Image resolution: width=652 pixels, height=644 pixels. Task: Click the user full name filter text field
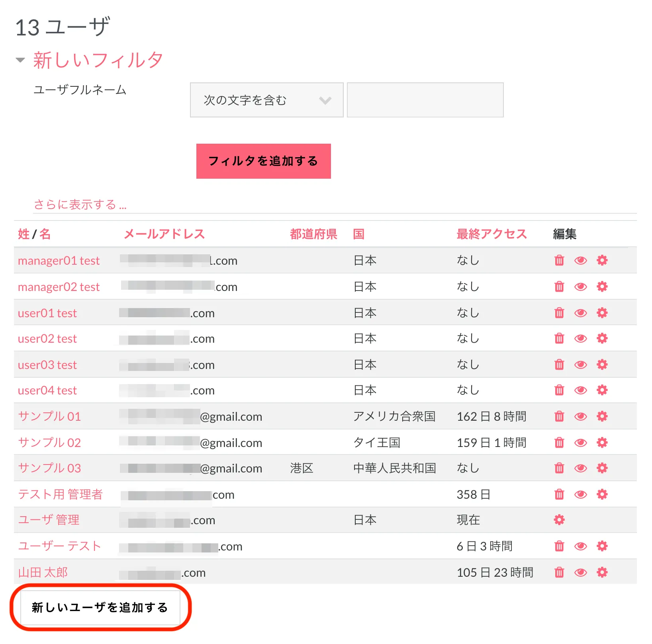(425, 100)
